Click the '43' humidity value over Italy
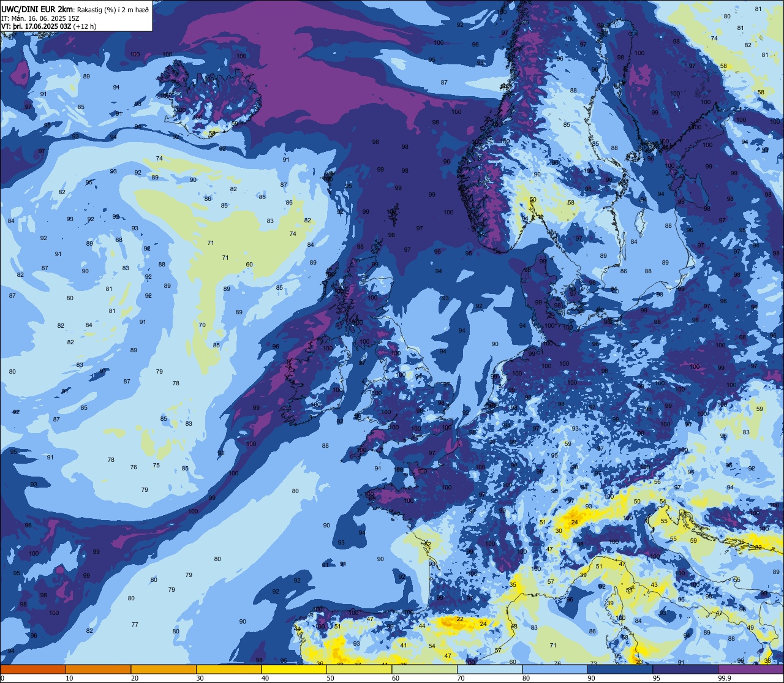Viewport: 784px width, 683px height. click(654, 584)
